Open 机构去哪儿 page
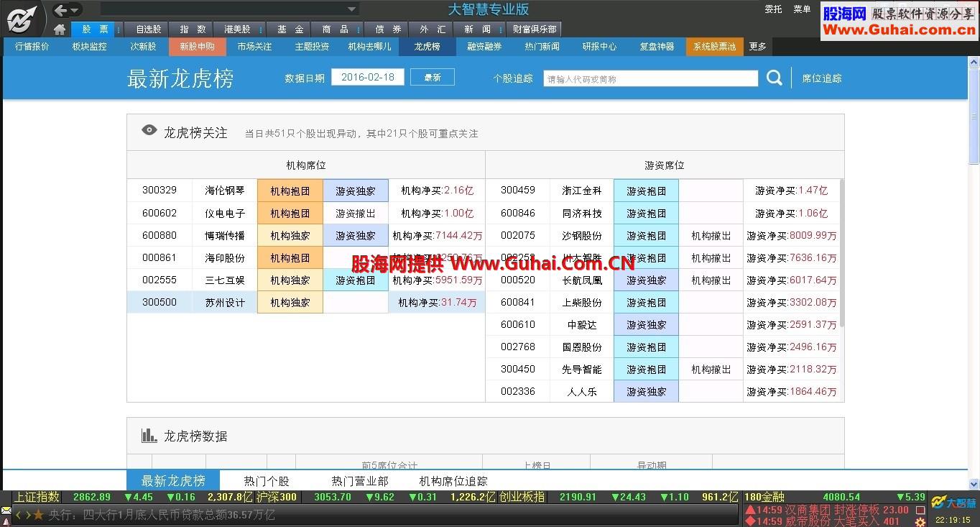 pyautogui.click(x=369, y=47)
